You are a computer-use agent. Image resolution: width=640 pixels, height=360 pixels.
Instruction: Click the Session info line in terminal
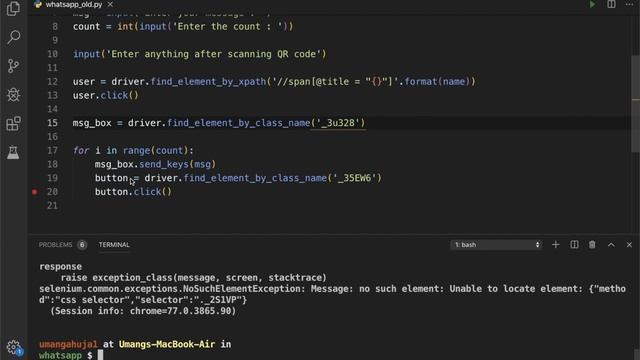143,311
